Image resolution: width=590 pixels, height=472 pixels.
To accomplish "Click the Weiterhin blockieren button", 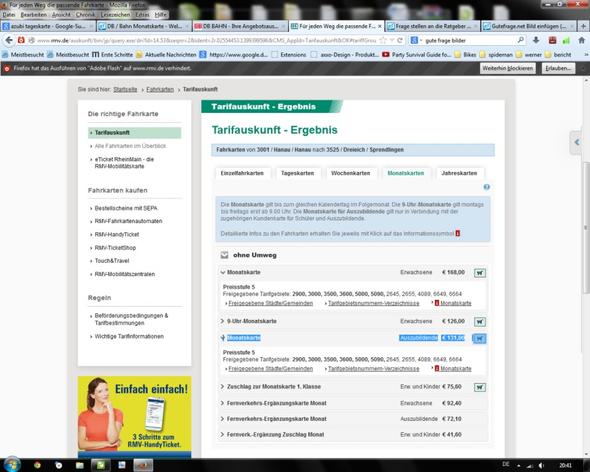I will coord(508,68).
